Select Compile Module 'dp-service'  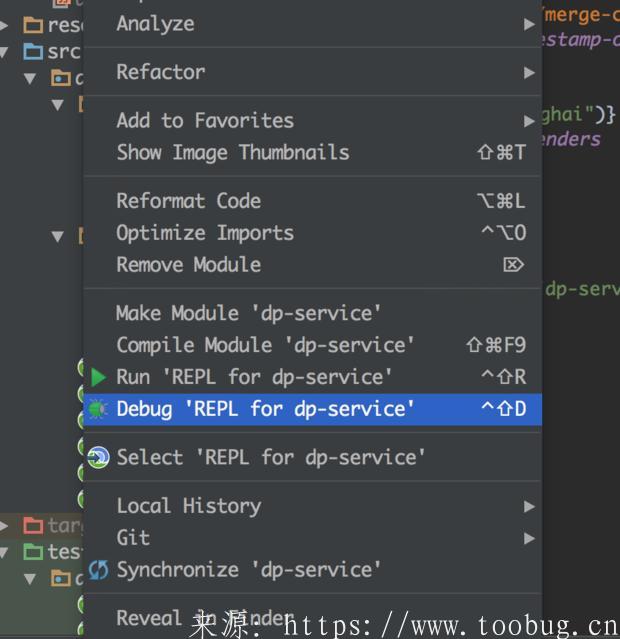[313, 345]
